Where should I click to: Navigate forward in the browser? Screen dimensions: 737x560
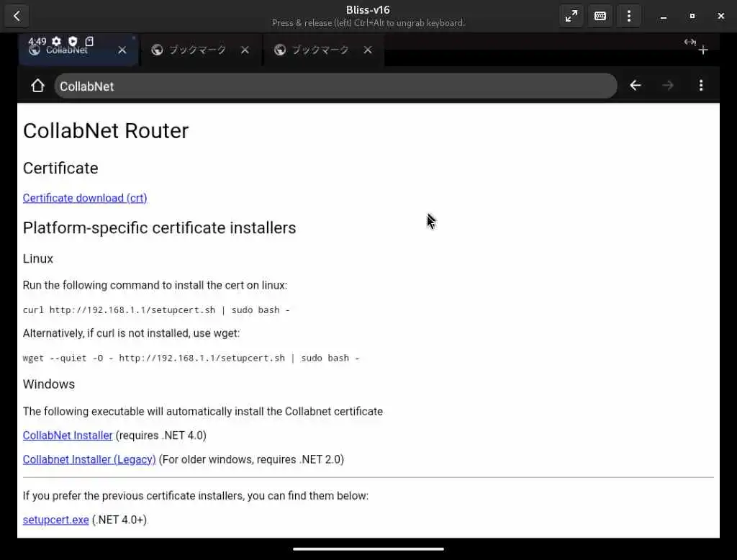click(668, 86)
